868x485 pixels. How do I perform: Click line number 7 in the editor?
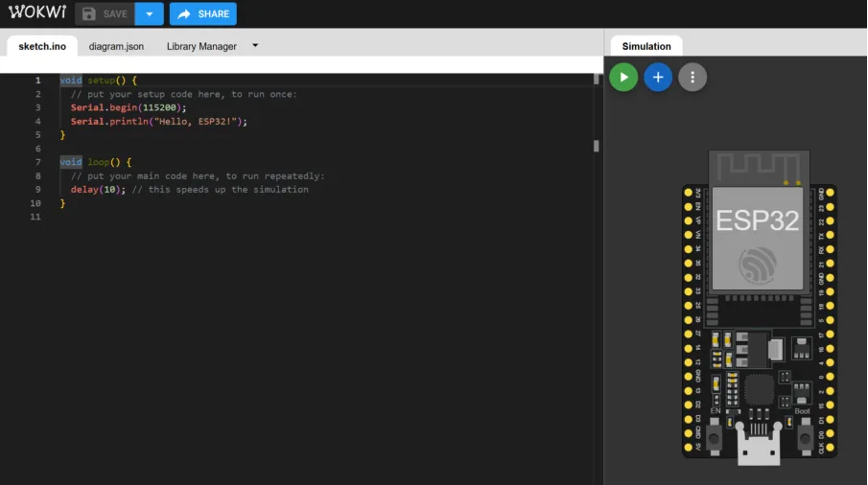(x=37, y=162)
